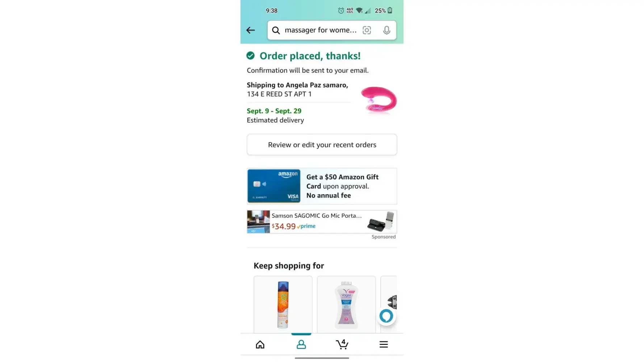Viewport: 644px width, 362px height.
Task: Open camera lens search icon
Action: pyautogui.click(x=367, y=30)
